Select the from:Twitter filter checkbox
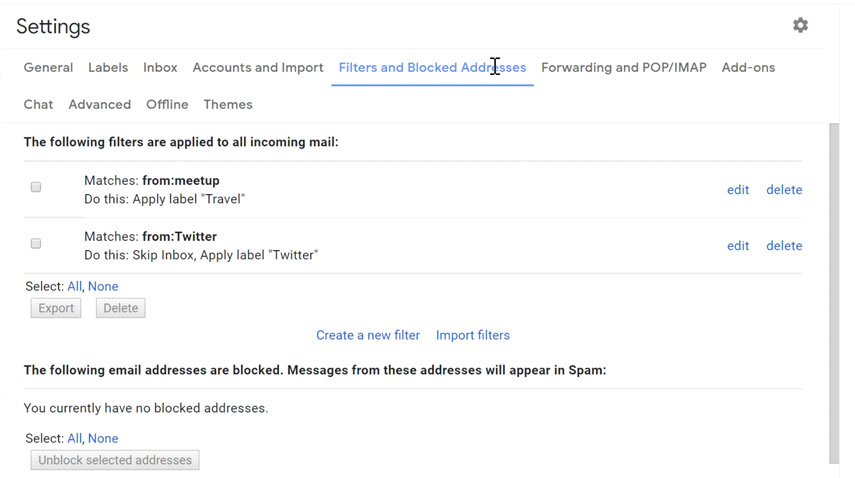855x478 pixels. click(x=36, y=243)
